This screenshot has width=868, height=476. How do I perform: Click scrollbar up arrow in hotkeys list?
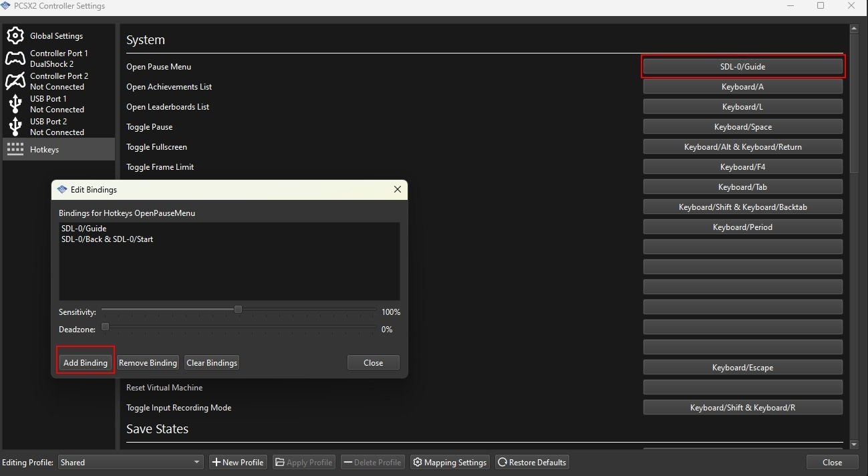[854, 29]
